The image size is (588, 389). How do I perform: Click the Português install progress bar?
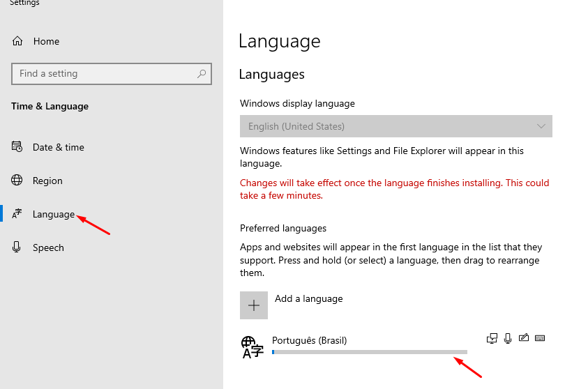[370, 352]
